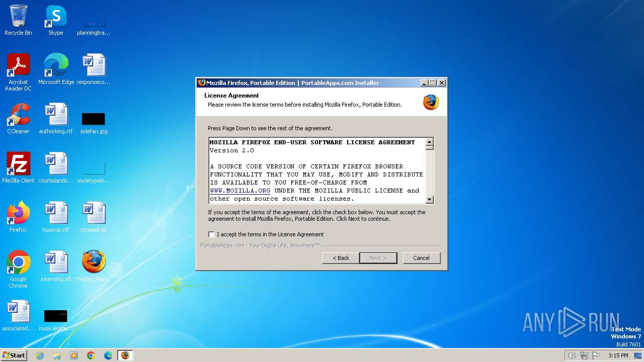Select the associated... Word document icon

[18, 316]
